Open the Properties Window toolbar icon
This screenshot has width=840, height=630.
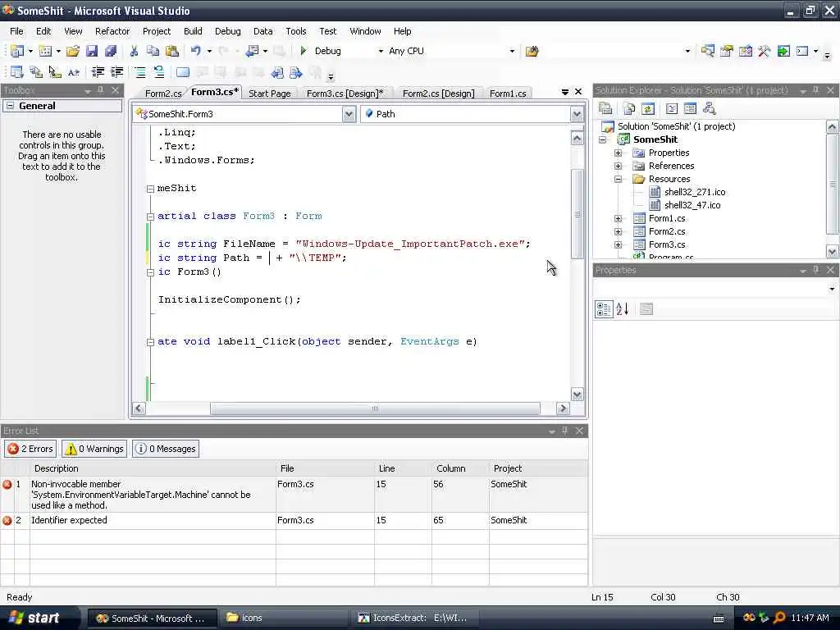(x=727, y=51)
